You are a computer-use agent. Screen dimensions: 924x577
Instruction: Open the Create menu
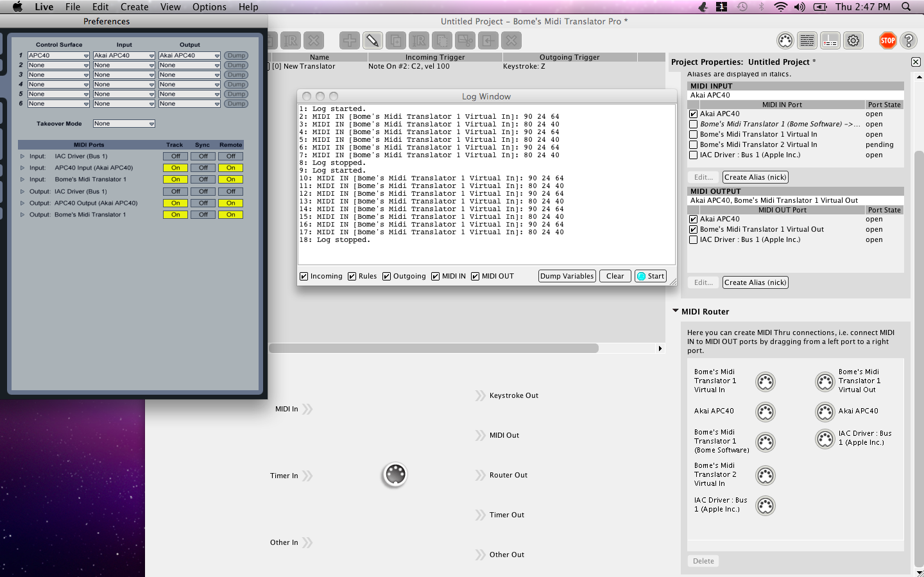pos(135,7)
